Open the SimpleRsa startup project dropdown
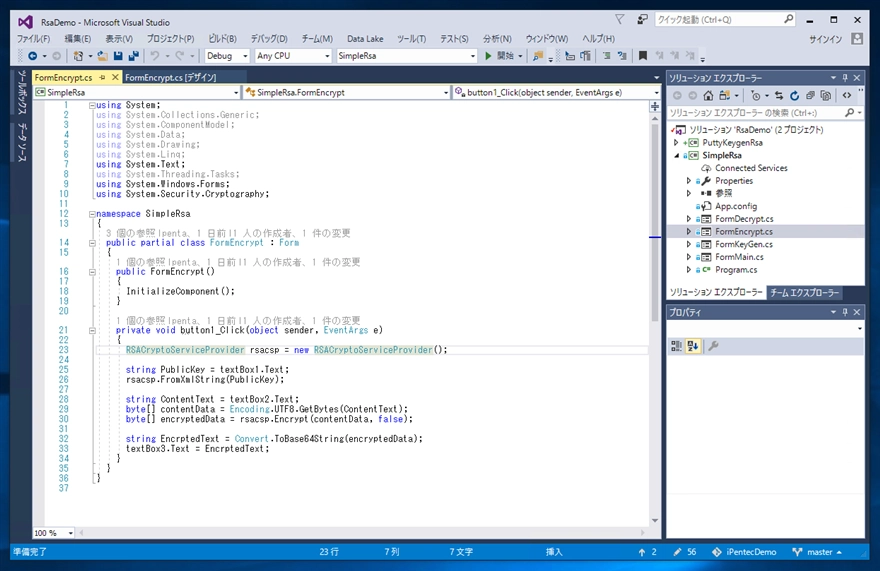 click(x=473, y=56)
